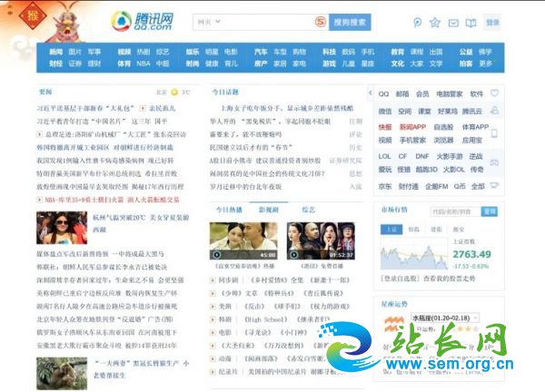Click the weather sun icon next to 3°C
The width and height of the screenshot is (545, 392).
pos(174,92)
